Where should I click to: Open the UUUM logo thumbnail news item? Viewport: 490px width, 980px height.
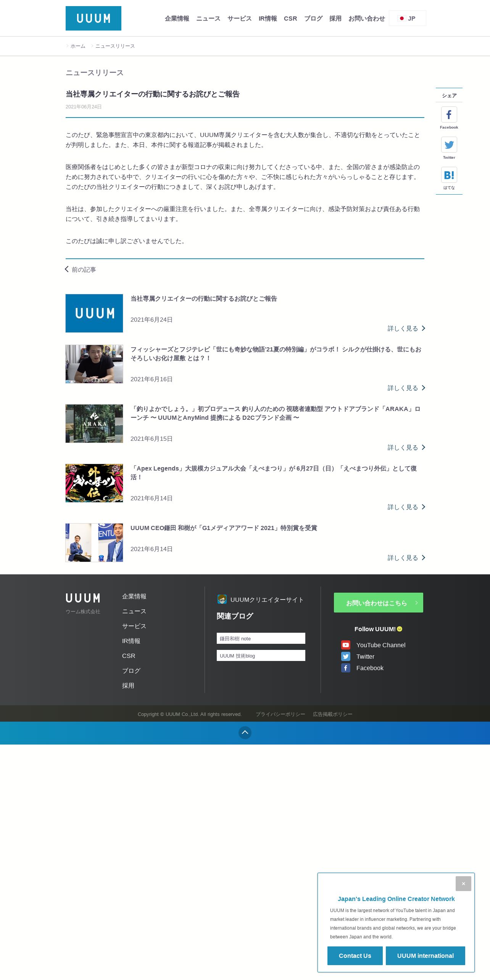pyautogui.click(x=94, y=313)
